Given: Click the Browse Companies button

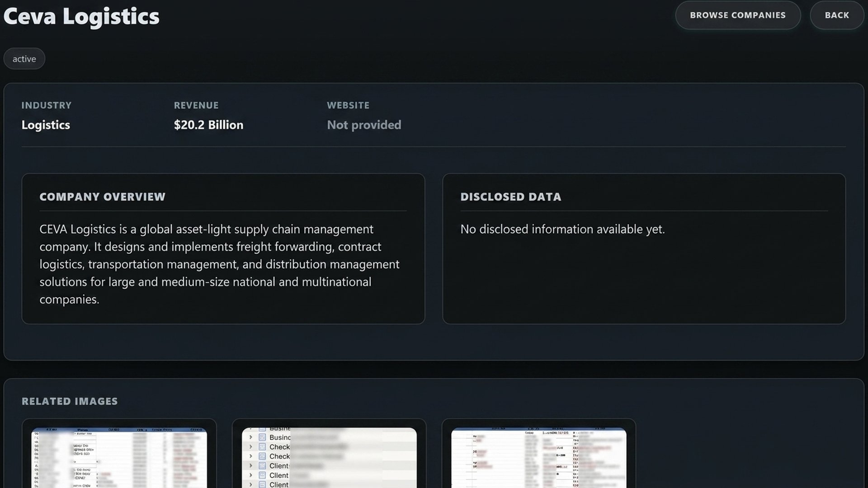Looking at the screenshot, I should pos(738,15).
